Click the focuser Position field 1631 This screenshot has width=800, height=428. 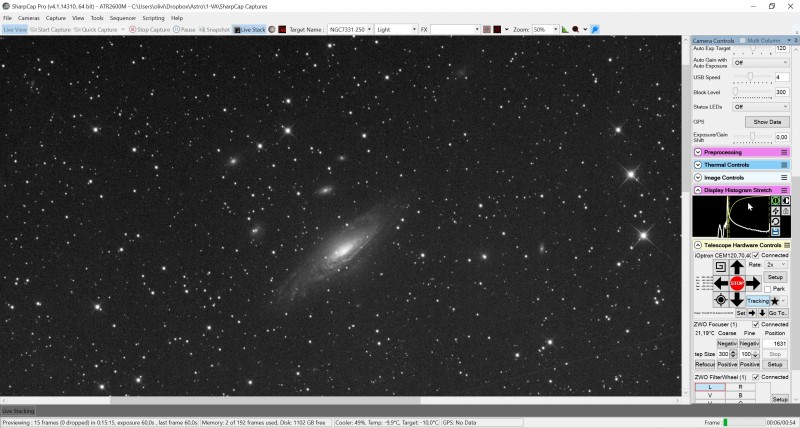[x=775, y=343]
